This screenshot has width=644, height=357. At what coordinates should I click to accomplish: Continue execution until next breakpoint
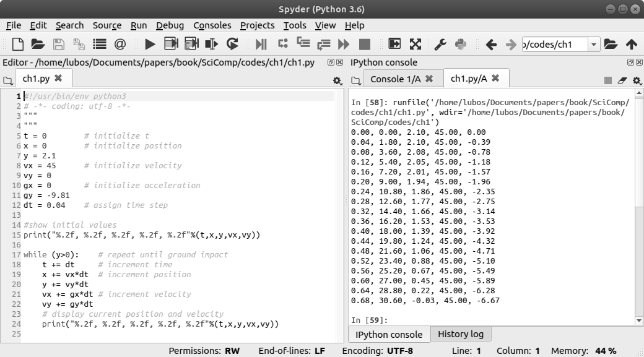[344, 44]
